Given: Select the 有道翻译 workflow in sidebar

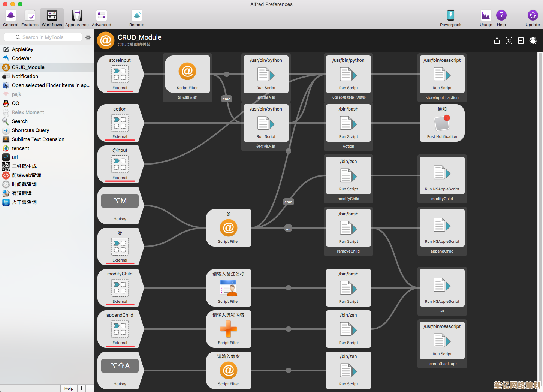Looking at the screenshot, I should [22, 193].
